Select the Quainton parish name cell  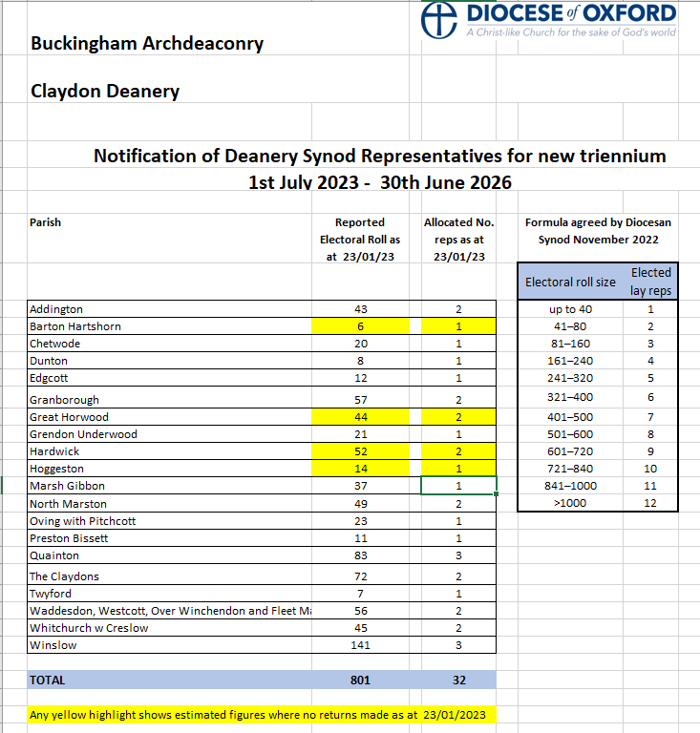(54, 555)
